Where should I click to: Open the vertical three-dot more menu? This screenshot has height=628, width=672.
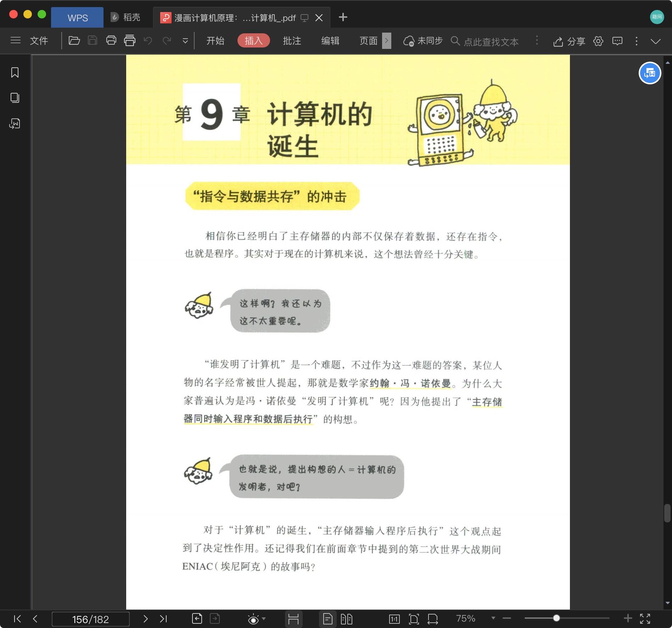[637, 41]
